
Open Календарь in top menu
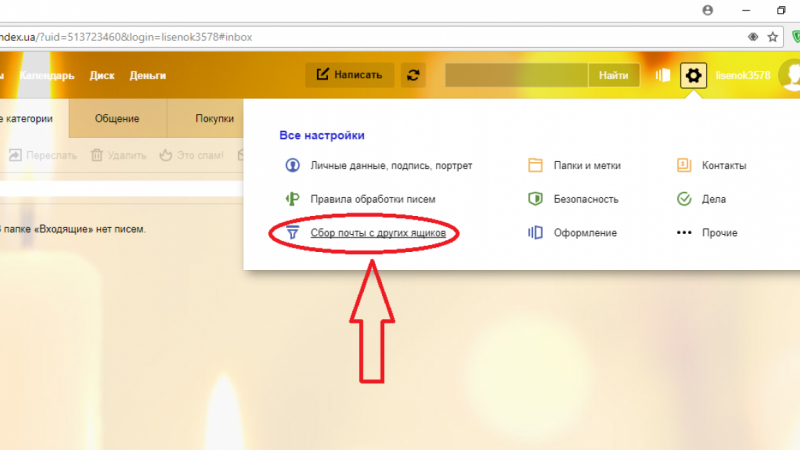[47, 76]
